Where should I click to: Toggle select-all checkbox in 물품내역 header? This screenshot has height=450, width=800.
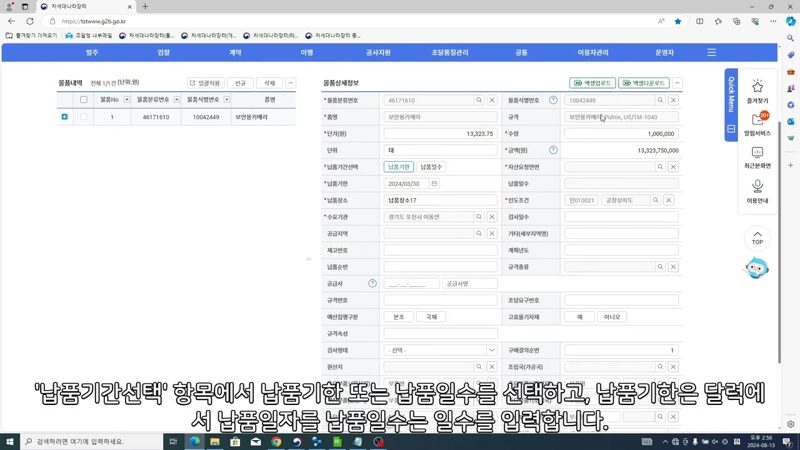[84, 99]
